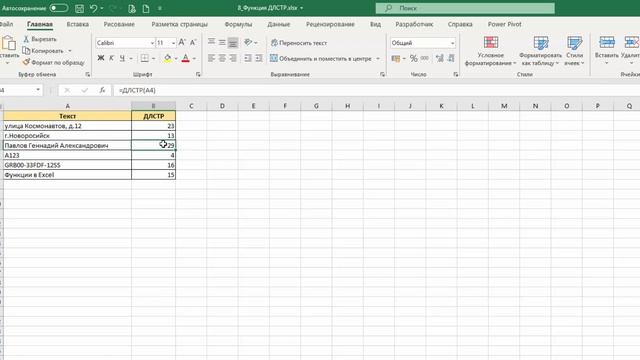Increase indent icon
This screenshot has width=640, height=360.
[259, 58]
